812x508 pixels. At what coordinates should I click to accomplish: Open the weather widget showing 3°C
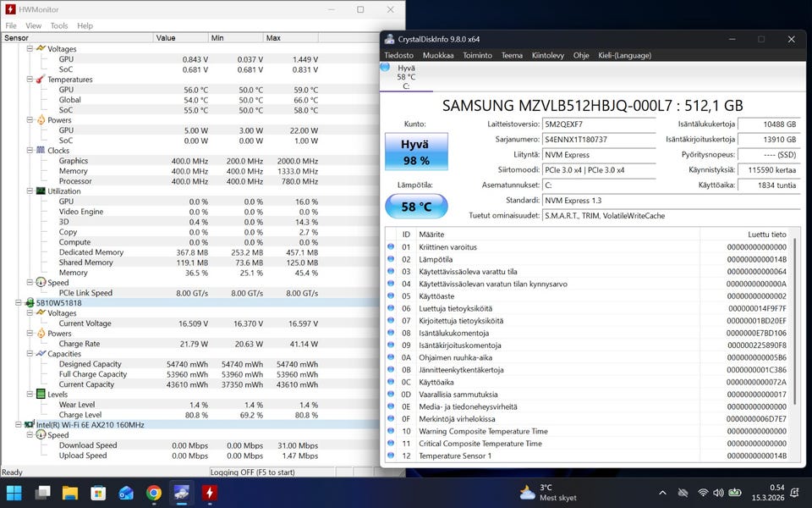pyautogui.click(x=548, y=493)
